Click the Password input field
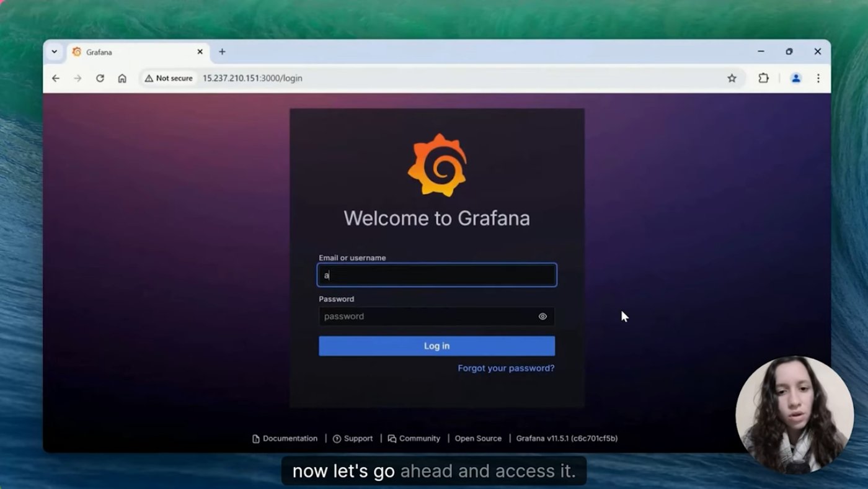868x489 pixels. (437, 316)
